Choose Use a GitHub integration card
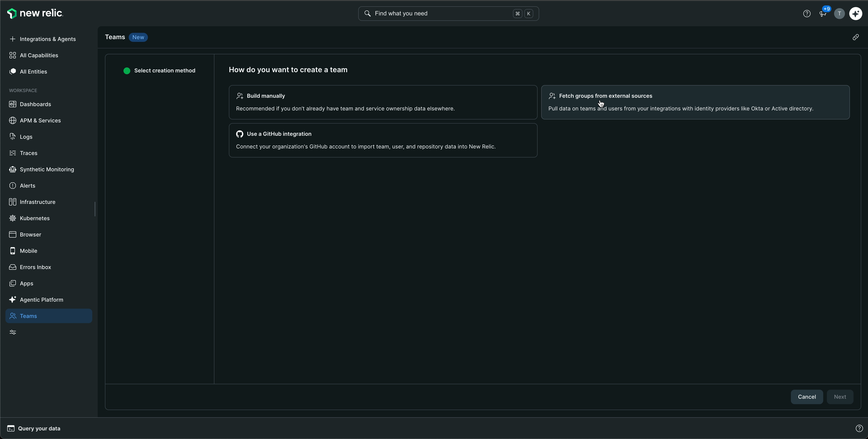 click(383, 140)
